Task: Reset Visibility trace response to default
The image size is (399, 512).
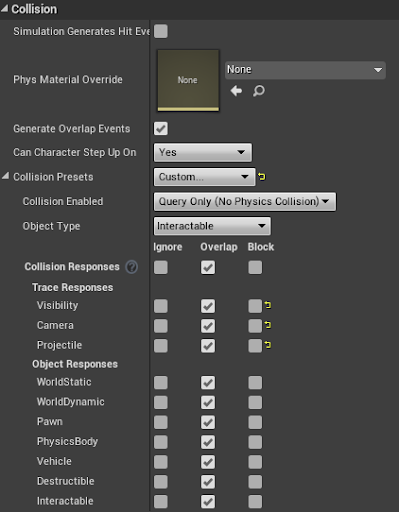Action: [268, 305]
